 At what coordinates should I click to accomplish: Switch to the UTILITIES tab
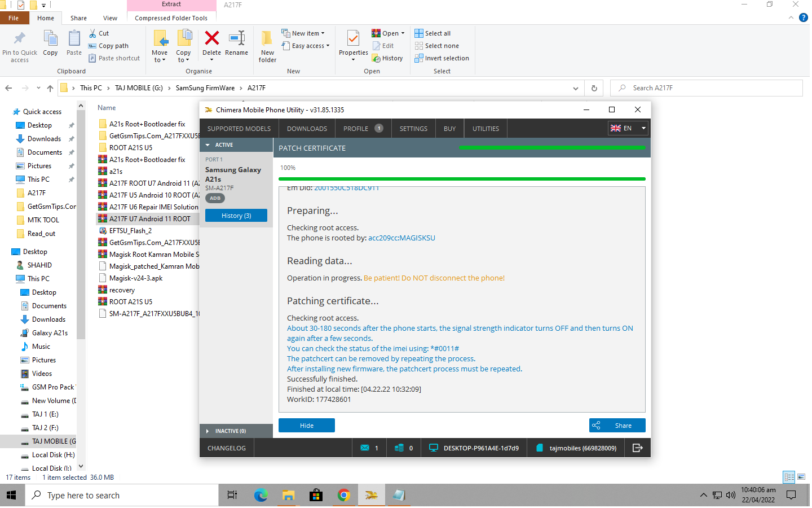(x=486, y=129)
